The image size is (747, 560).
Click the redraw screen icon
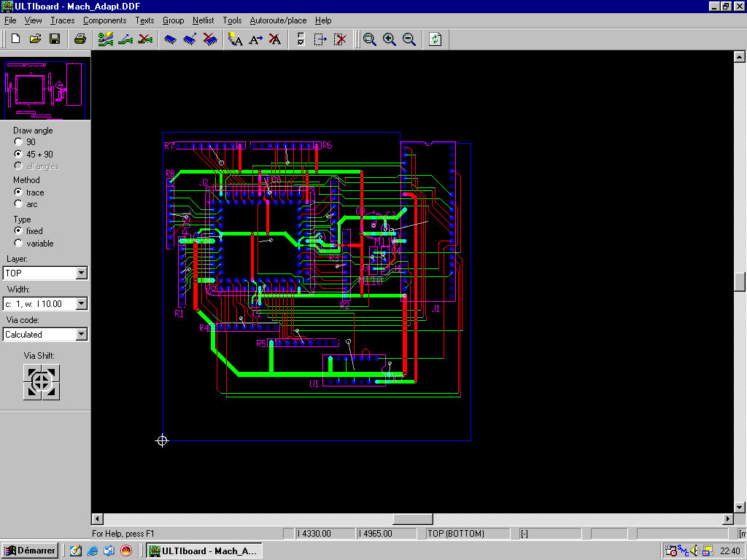click(435, 39)
